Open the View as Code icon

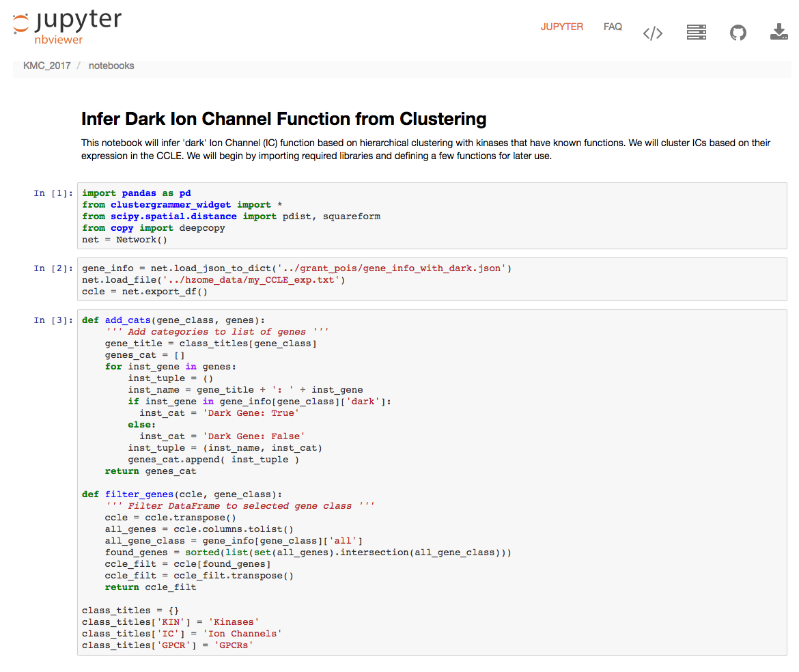coord(653,33)
